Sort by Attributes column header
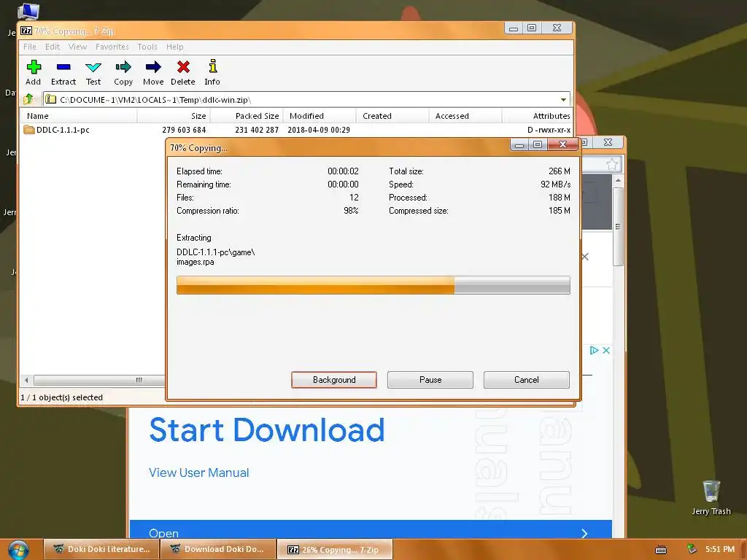The width and height of the screenshot is (747, 560). pyautogui.click(x=538, y=116)
